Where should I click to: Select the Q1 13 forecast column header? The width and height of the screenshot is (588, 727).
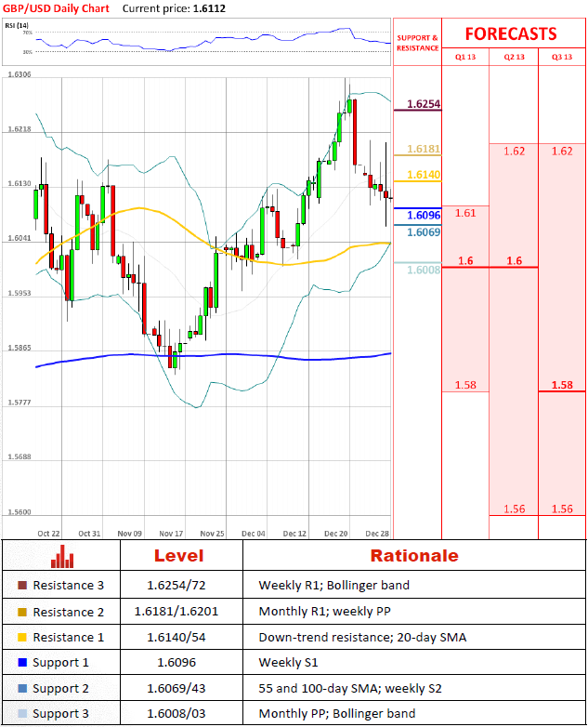point(465,57)
